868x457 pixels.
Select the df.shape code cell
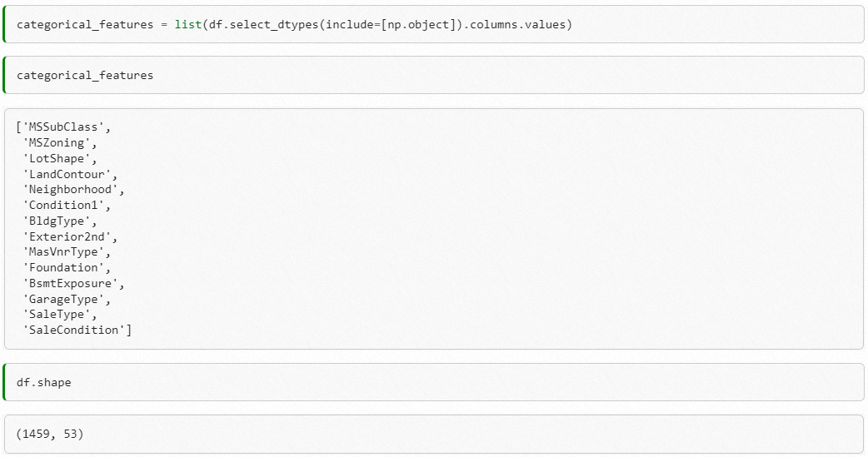[x=433, y=383]
